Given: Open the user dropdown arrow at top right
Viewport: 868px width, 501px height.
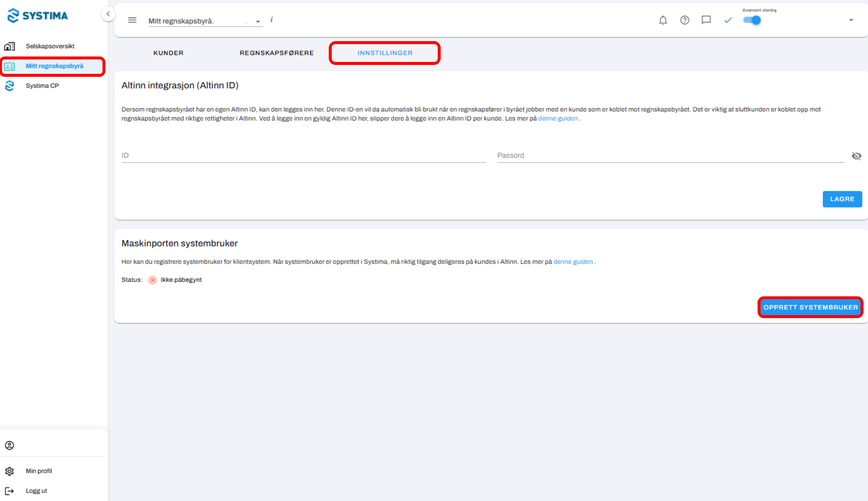Looking at the screenshot, I should pos(851,20).
